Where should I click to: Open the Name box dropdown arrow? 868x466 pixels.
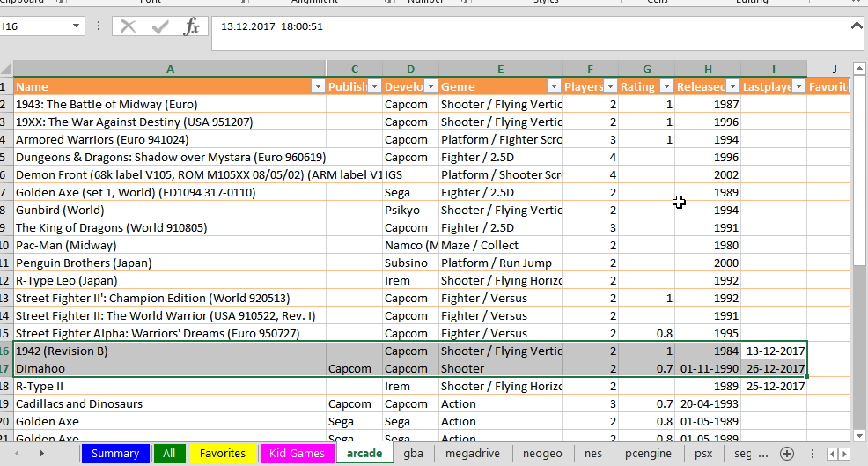tap(76, 26)
